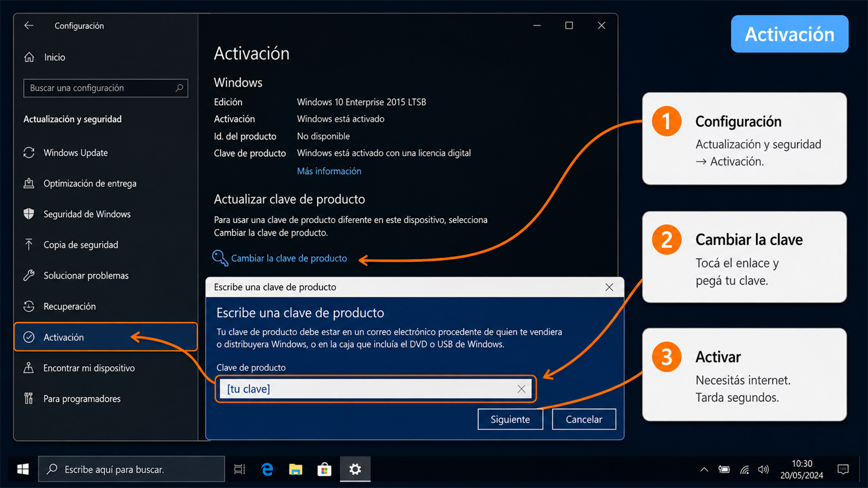
Task: Click the No disponible product ID value
Action: pos(323,136)
